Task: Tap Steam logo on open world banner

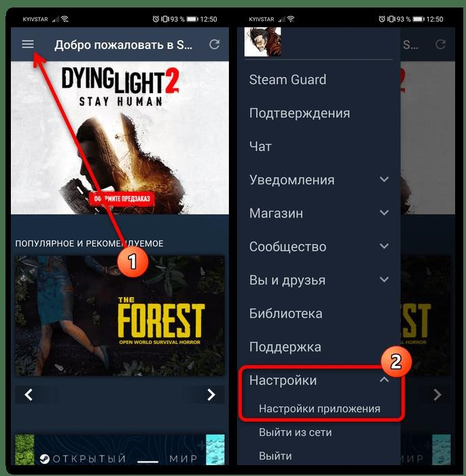Action: pos(45,459)
